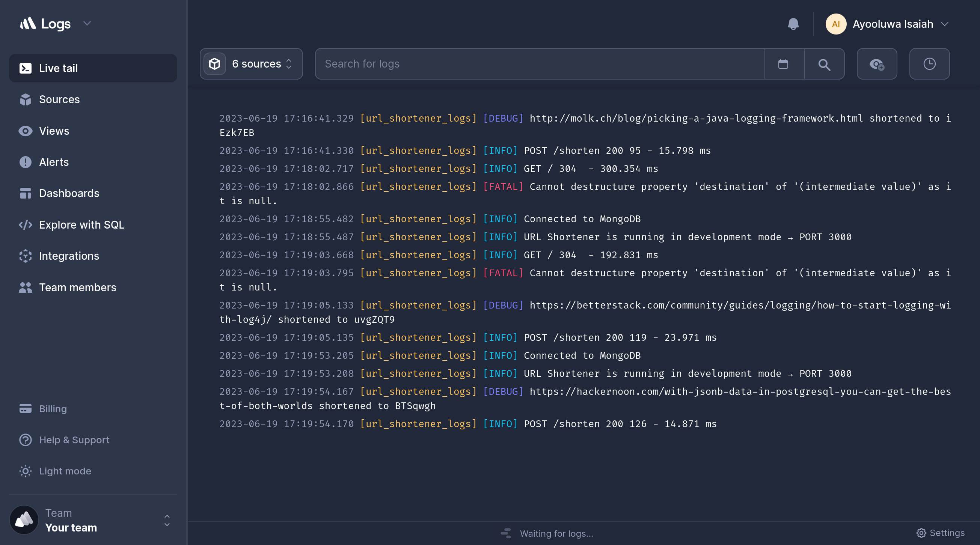Click 'GET / 304 - 192.831 ms' log entry
Viewport: 980px width, 545px height.
(x=591, y=255)
